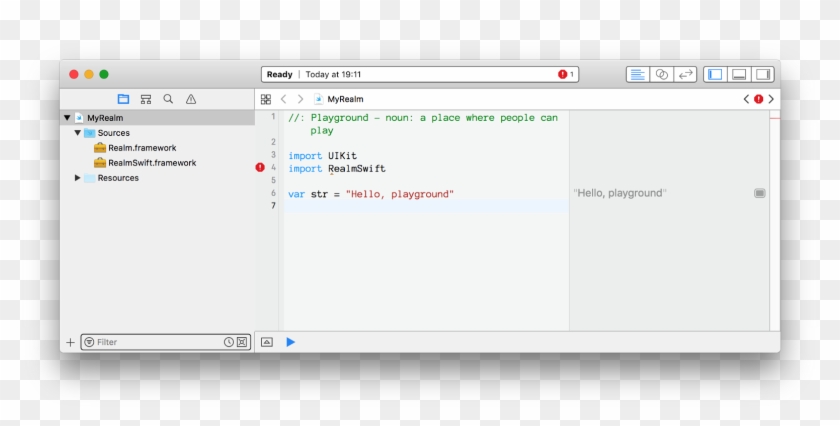Collapse the Sources folder
840x426 pixels.
click(78, 133)
